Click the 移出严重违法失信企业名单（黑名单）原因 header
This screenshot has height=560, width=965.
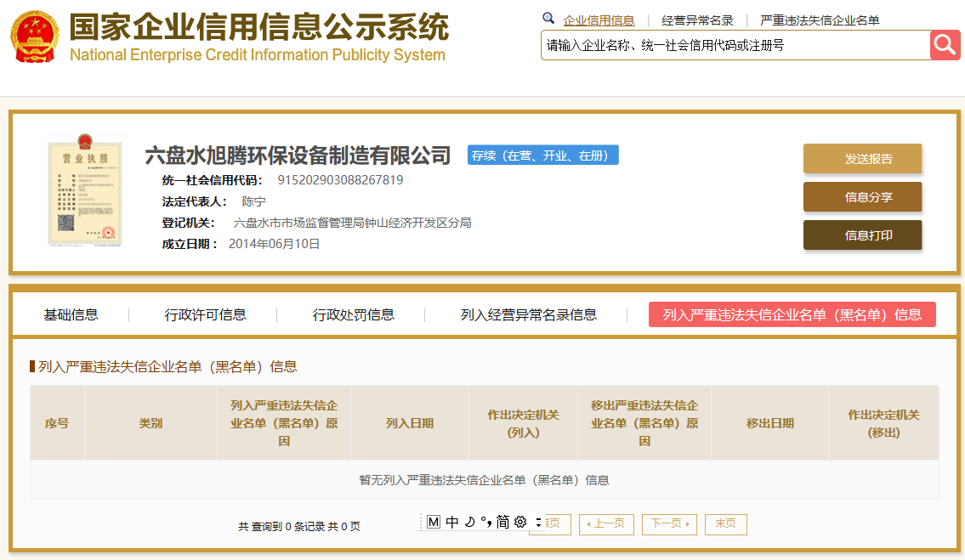click(644, 423)
